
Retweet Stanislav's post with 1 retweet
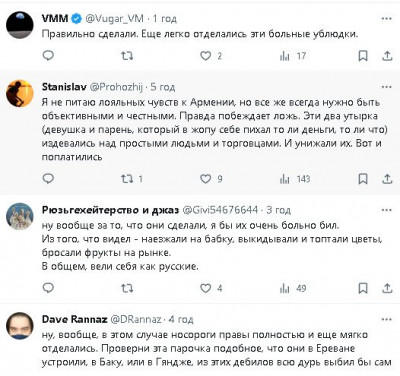click(132, 179)
